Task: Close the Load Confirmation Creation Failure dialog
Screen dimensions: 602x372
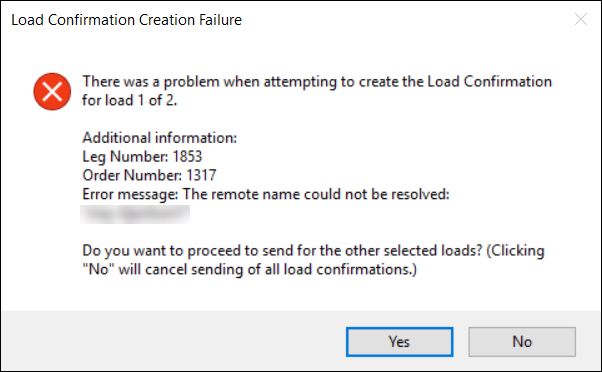Action: pyautogui.click(x=580, y=19)
